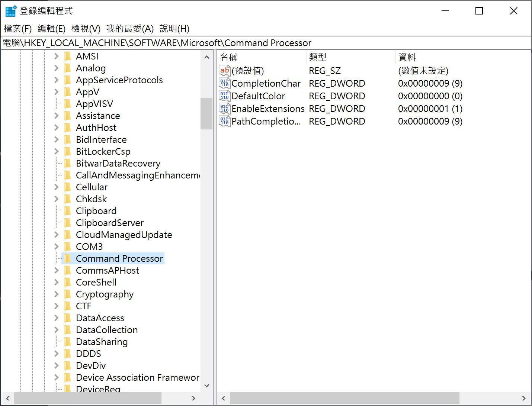Click the folder icon of CTF key
Image resolution: width=532 pixels, height=406 pixels.
67,306
